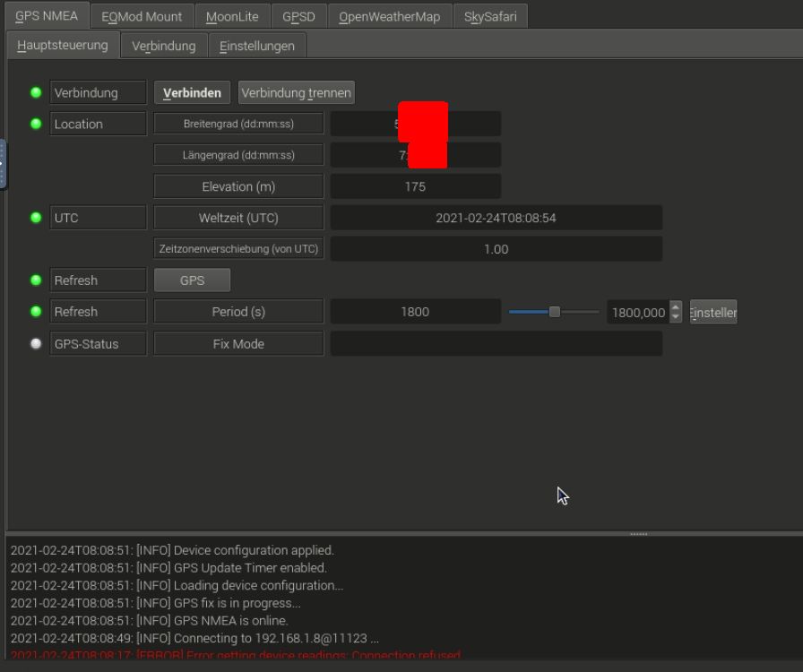Decrease period value with the down arrow
Image resolution: width=803 pixels, height=672 pixels.
coord(676,317)
